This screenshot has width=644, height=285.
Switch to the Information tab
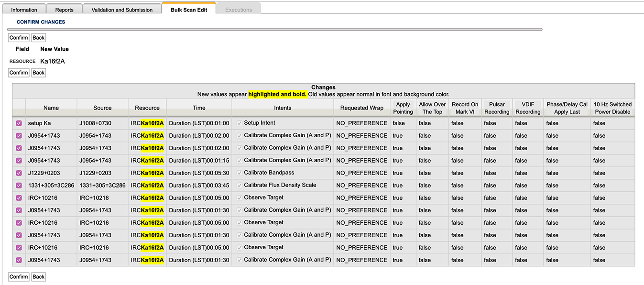[x=24, y=10]
